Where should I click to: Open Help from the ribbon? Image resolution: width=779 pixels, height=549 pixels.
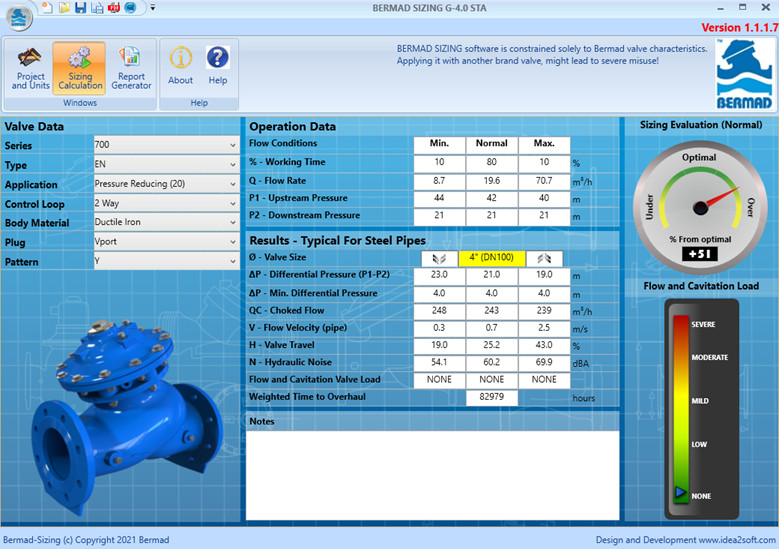tap(218, 66)
